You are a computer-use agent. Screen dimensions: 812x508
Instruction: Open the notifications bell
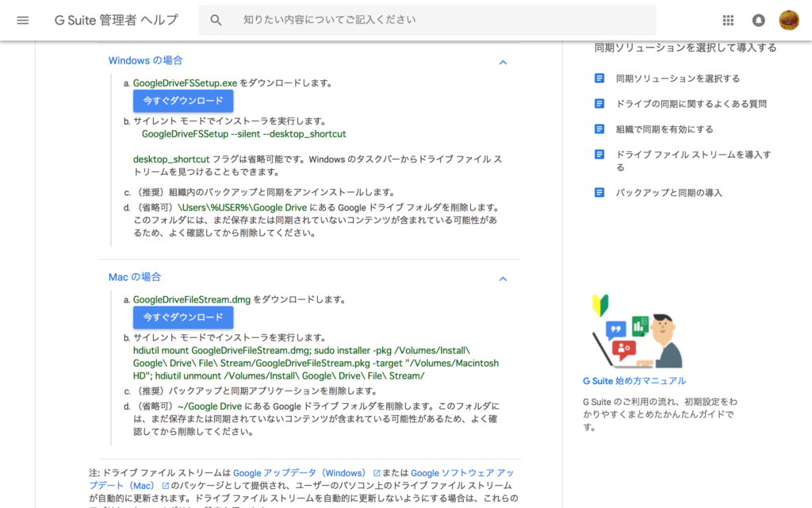click(758, 20)
